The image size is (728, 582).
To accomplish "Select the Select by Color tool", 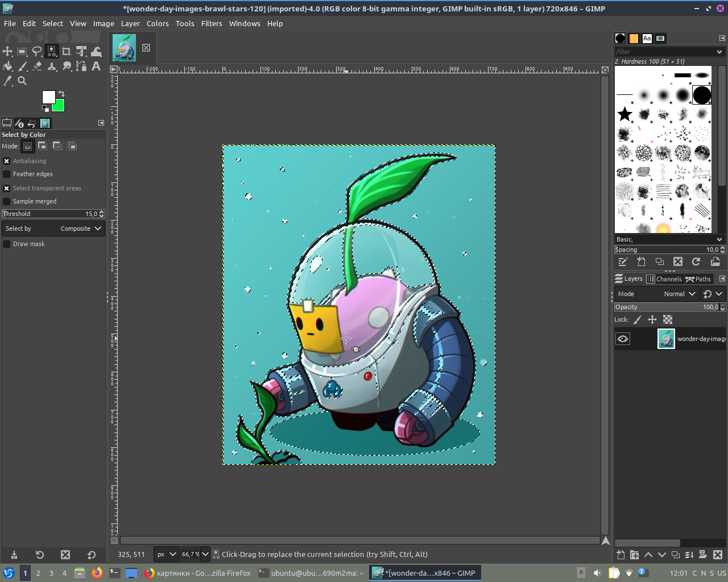I will tap(52, 51).
